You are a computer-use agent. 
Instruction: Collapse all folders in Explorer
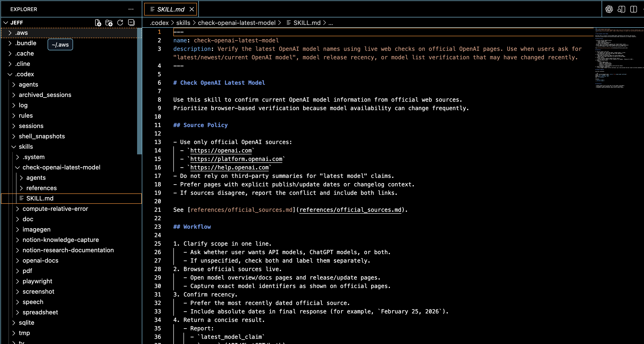(131, 23)
